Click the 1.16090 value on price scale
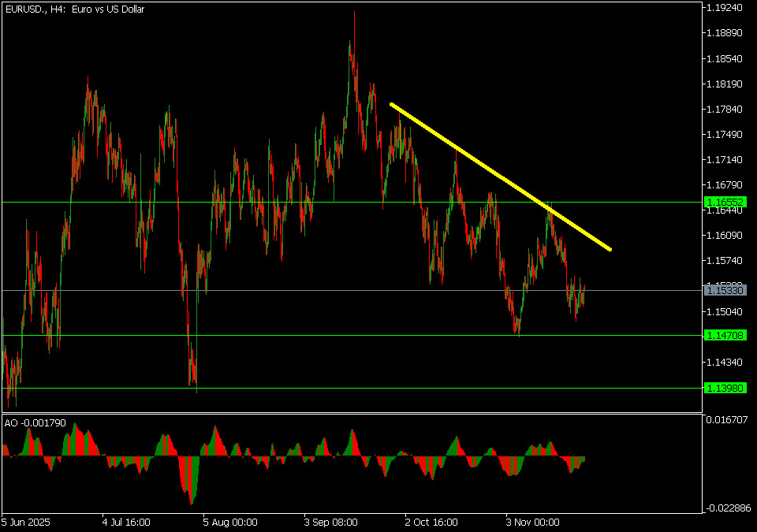Image resolution: width=757 pixels, height=532 pixels. click(x=725, y=236)
